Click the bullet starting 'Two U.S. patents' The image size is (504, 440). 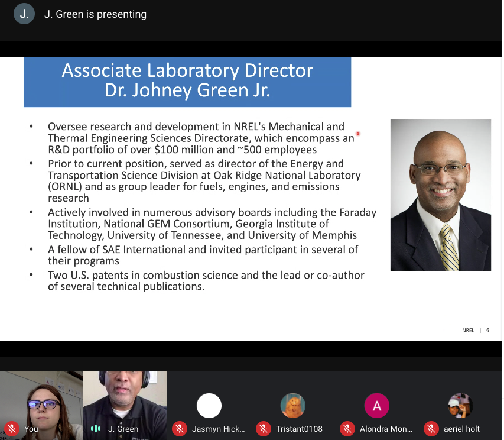[x=206, y=281]
